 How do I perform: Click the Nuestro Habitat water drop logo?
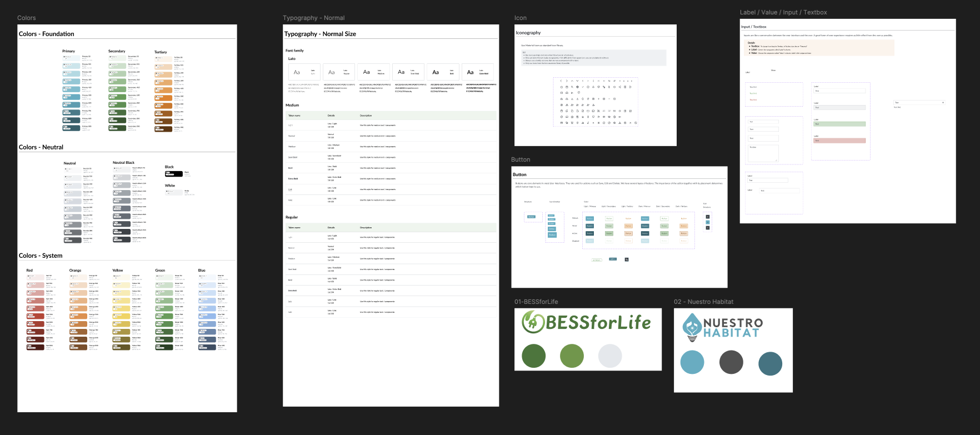click(x=692, y=327)
